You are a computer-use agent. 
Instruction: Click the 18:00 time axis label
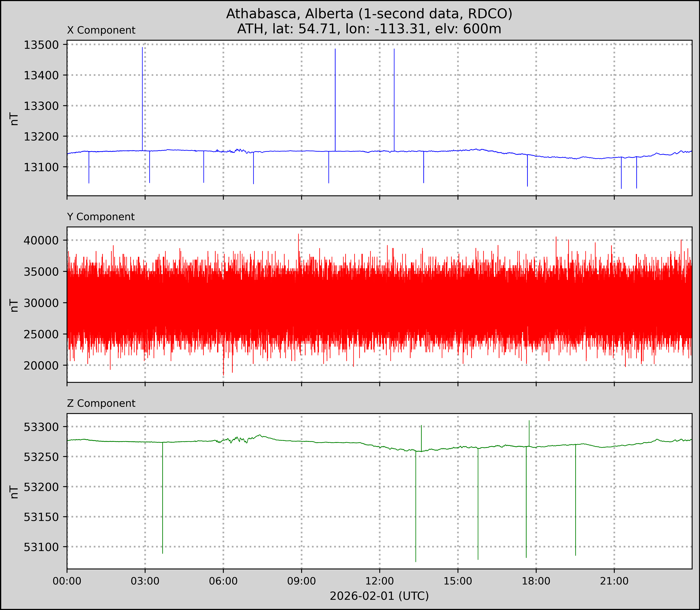coord(536,581)
